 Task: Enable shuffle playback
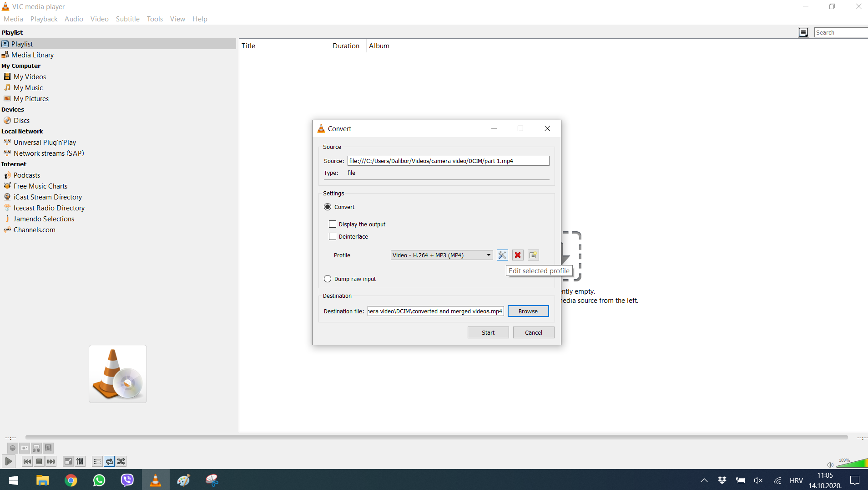(x=121, y=461)
